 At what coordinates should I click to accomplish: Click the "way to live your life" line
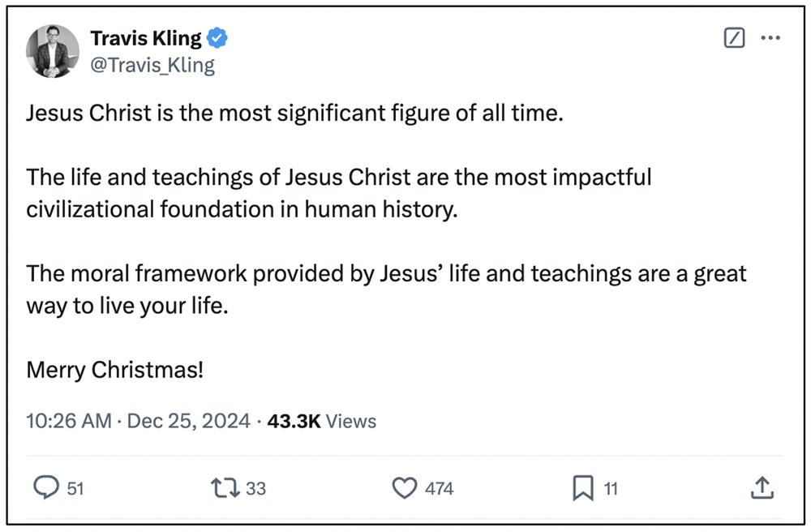click(x=127, y=306)
